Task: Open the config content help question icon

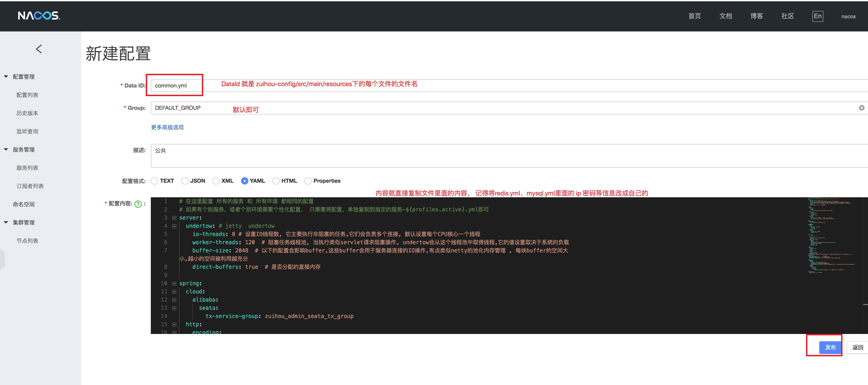Action: click(138, 204)
